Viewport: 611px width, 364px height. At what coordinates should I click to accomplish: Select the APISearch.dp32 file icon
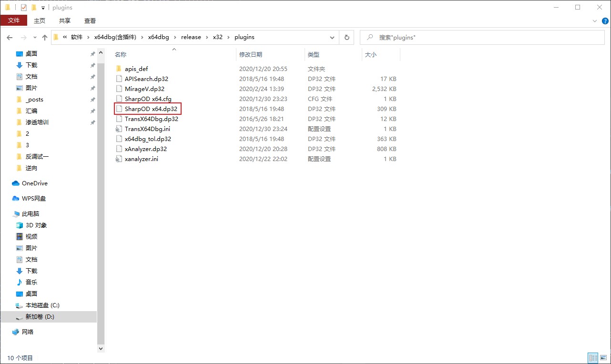tap(119, 79)
